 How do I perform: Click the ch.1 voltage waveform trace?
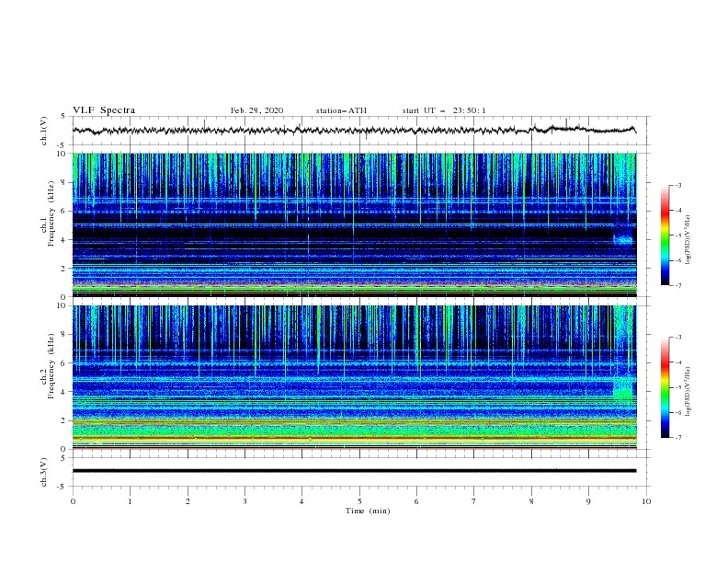tap(354, 130)
